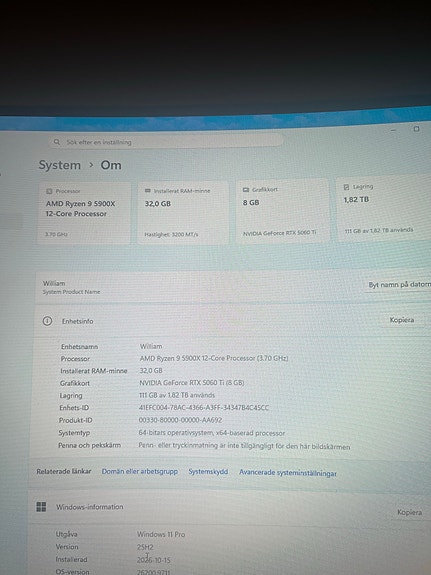Select the Lagring row value in Enhetsinfo

[177, 395]
